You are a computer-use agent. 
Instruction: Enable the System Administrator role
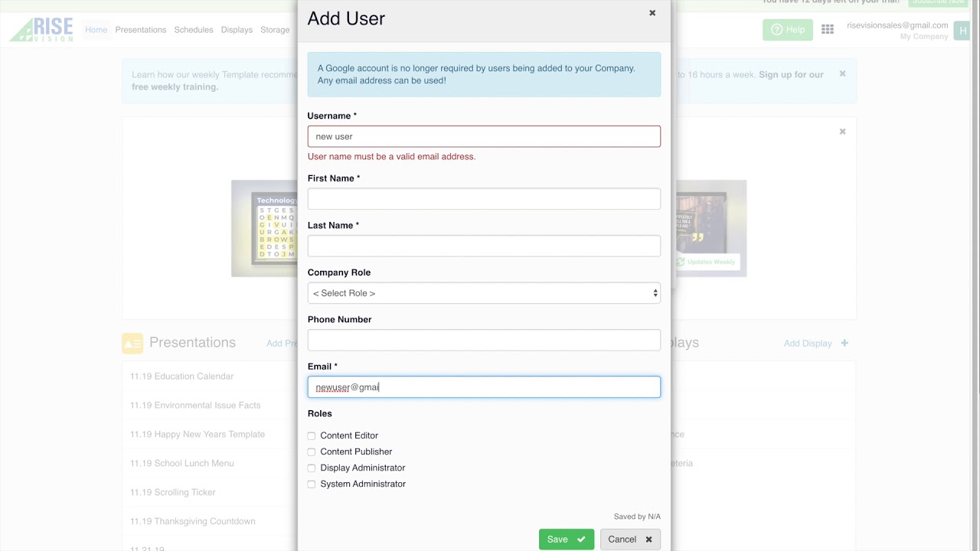(x=312, y=484)
